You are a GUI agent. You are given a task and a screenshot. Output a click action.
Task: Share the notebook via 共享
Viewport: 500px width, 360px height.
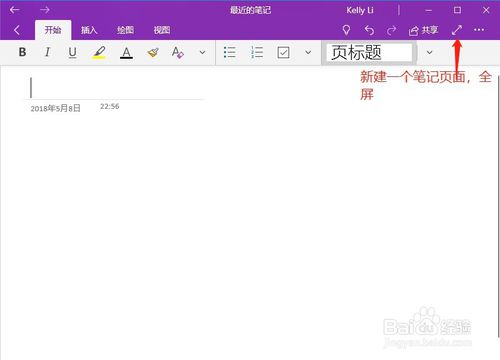tap(423, 30)
